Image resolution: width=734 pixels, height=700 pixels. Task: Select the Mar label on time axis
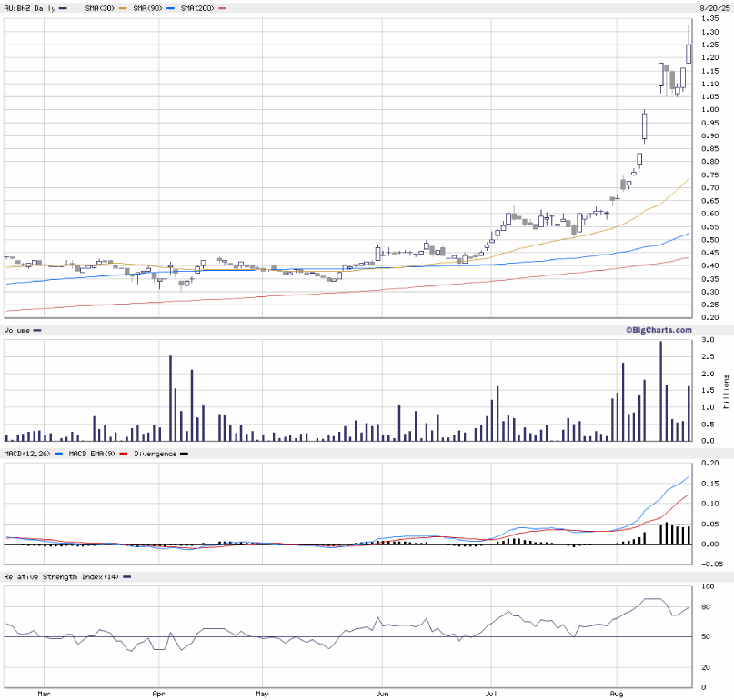[x=44, y=694]
